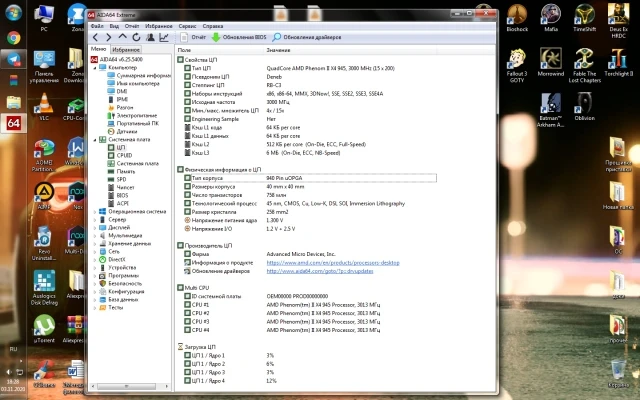Screen dimensions: 640x400
Task: Select CPUID in the tree
Action: [x=124, y=155]
